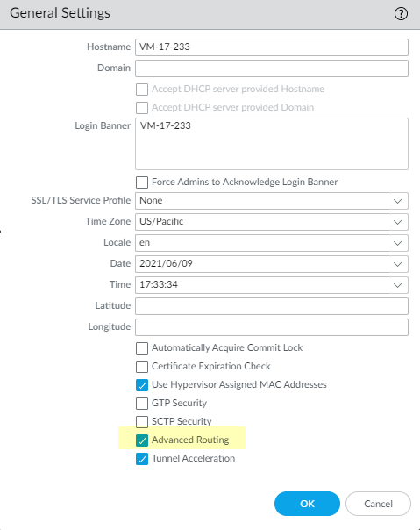
Task: Enable Automatically Acquire Commit Lock checkbox
Action: pos(142,348)
